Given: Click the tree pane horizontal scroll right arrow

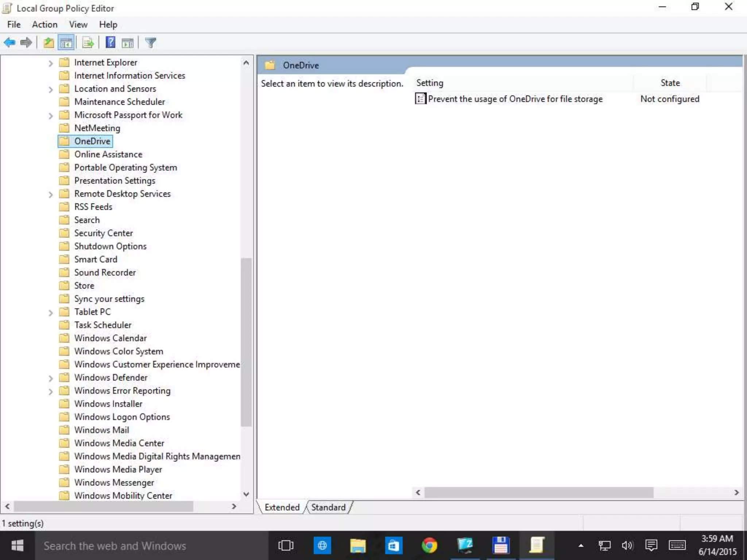Looking at the screenshot, I should pyautogui.click(x=234, y=506).
